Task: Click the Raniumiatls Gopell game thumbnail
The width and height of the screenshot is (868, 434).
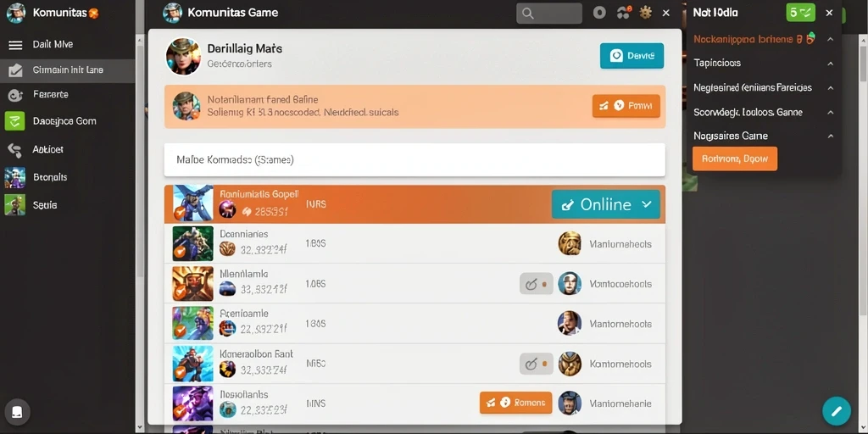Action: click(x=192, y=203)
